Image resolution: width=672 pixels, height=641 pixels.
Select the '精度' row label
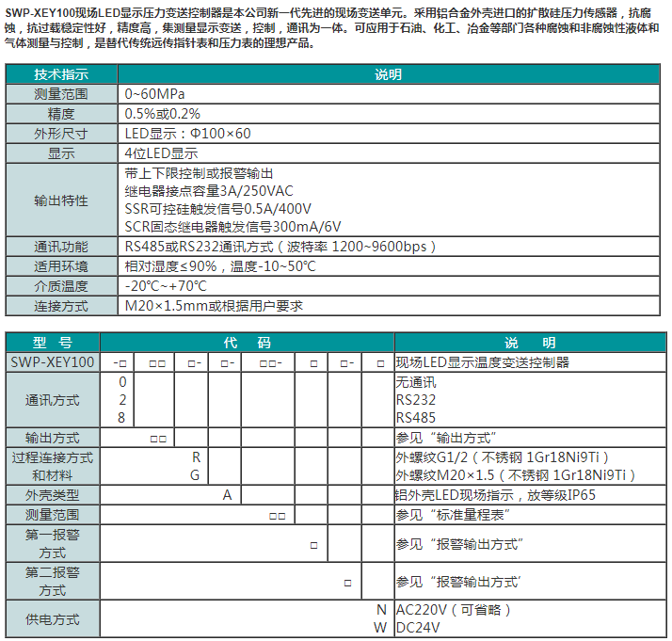pos(61,114)
